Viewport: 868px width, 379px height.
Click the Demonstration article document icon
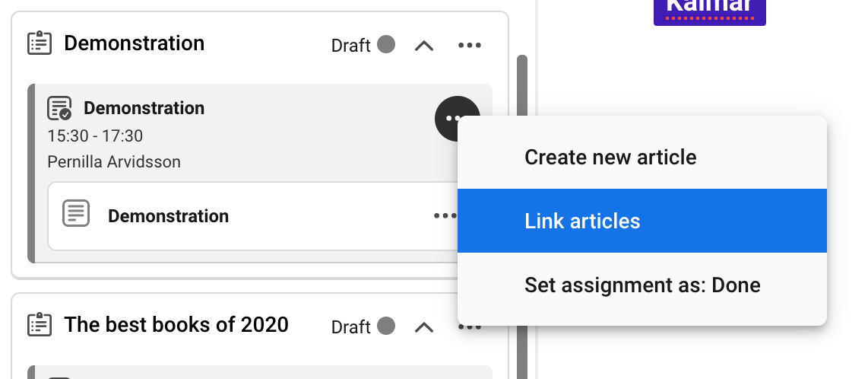pyautogui.click(x=76, y=213)
